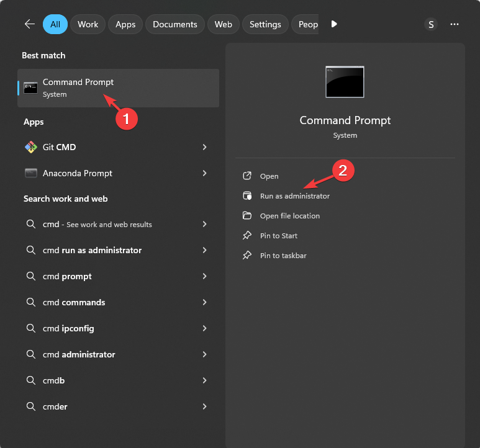
Task: Expand chevron next to 'cmd - See work and web results'
Action: point(204,224)
